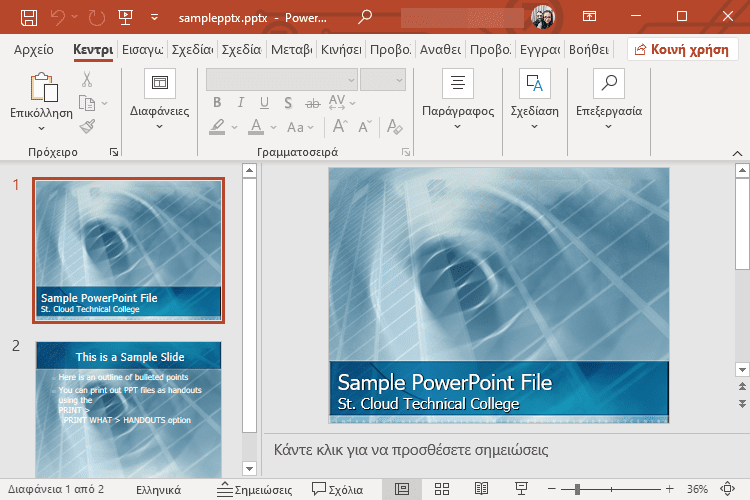Viewport: 750px width, 500px height.
Task: Open the search magnifier in title bar
Action: tap(364, 17)
